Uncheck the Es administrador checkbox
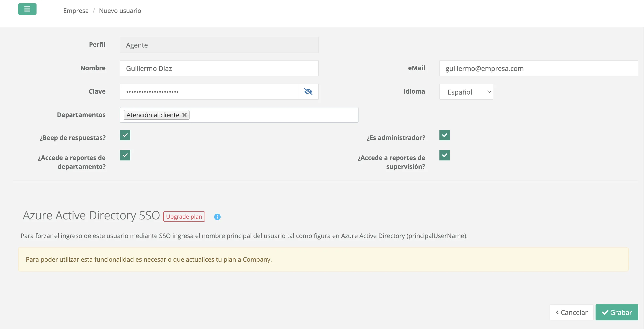Viewport: 644px width, 329px height. [444, 135]
